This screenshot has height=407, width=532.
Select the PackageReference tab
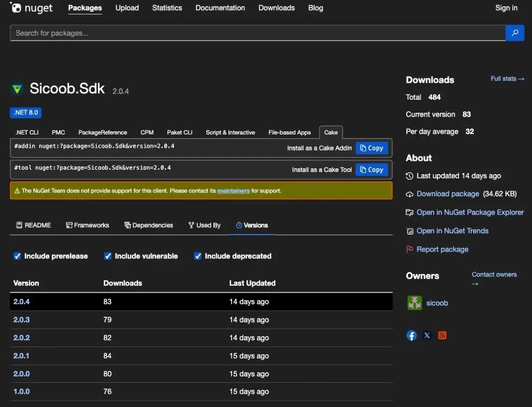tap(103, 132)
